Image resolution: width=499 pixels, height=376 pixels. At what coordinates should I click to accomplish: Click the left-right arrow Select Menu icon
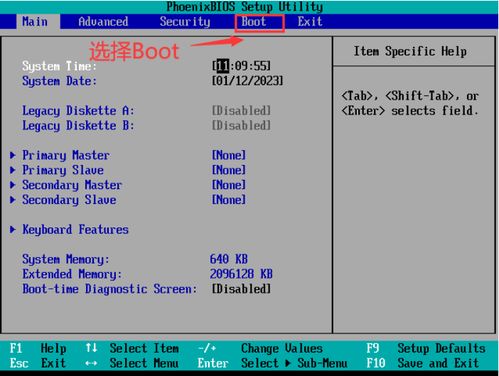(91, 363)
